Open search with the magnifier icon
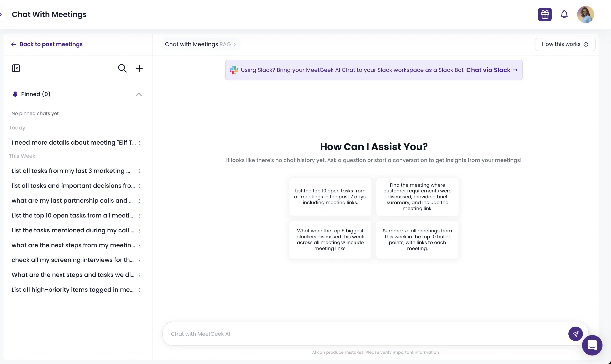 [x=122, y=68]
